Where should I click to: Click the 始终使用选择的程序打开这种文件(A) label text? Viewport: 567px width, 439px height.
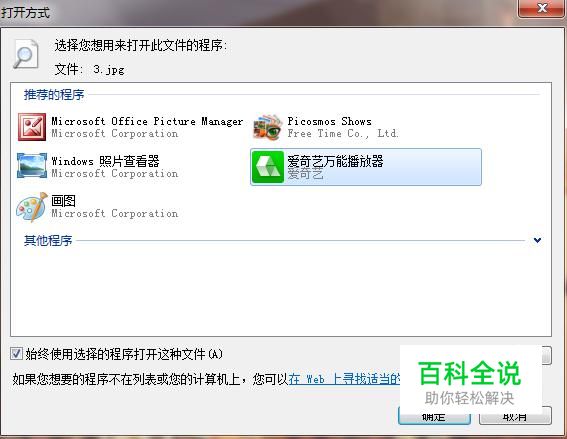[x=124, y=354]
